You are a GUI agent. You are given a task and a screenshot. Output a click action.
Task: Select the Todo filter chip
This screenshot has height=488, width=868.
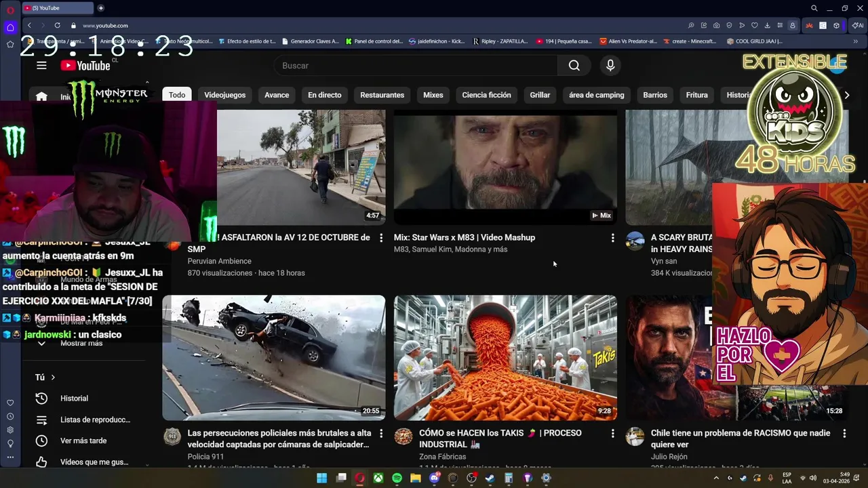click(x=177, y=95)
